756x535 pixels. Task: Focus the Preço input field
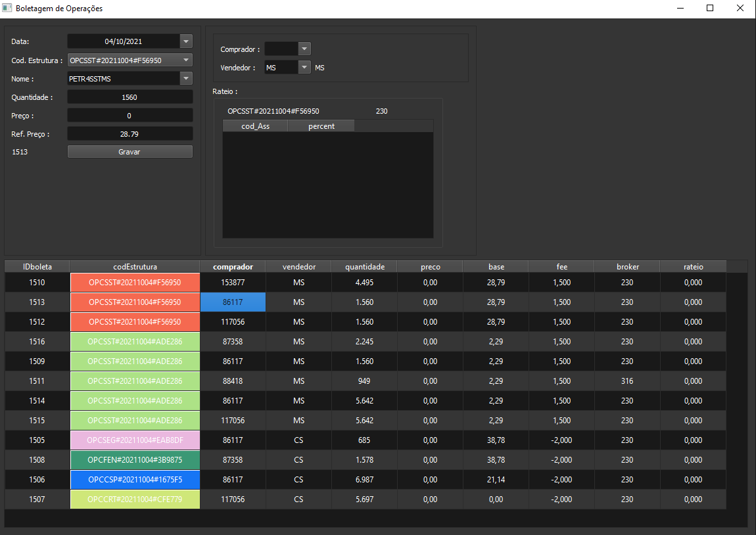tap(130, 116)
